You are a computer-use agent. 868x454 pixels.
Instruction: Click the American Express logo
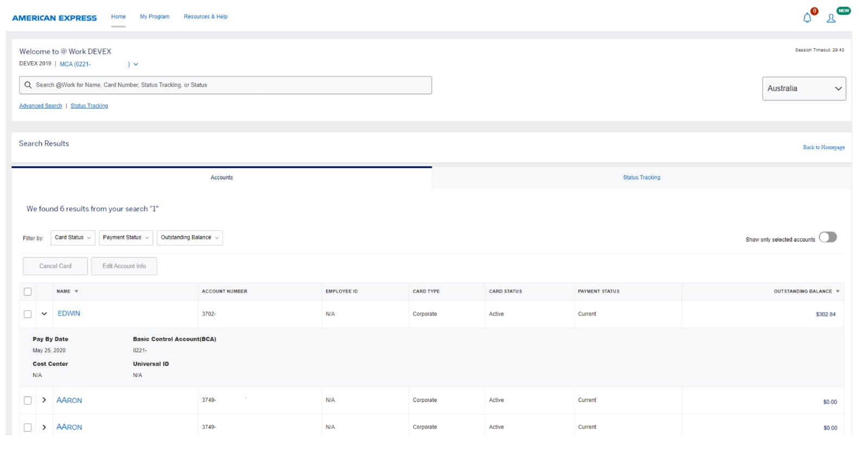tap(54, 18)
